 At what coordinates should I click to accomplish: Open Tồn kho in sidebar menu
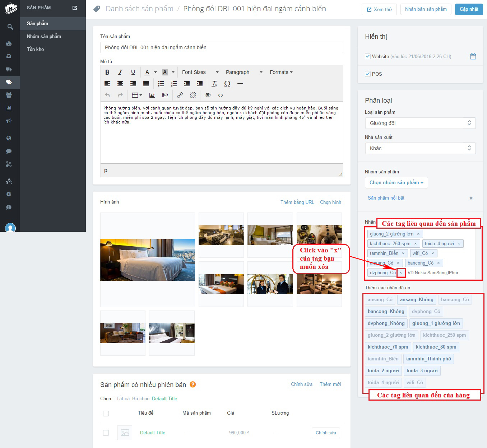pyautogui.click(x=35, y=49)
